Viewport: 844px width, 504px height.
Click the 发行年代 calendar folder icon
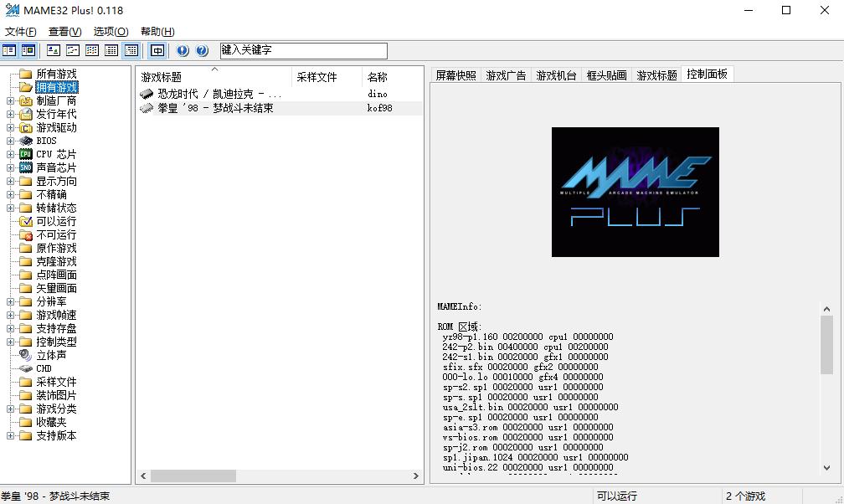click(26, 114)
